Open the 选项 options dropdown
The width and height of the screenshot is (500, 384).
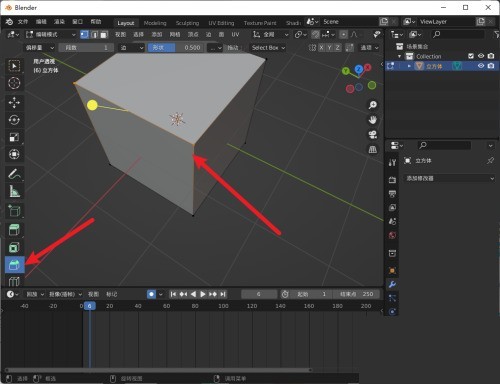(369, 48)
